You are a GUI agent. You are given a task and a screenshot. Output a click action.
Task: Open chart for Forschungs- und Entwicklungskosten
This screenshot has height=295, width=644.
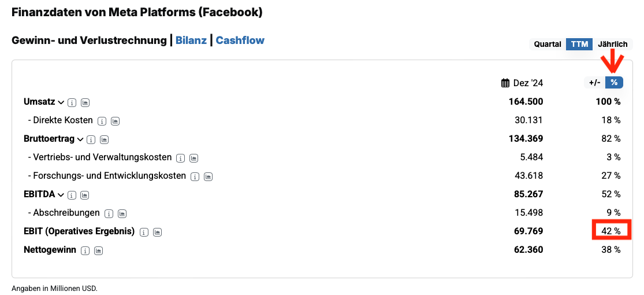[x=209, y=176]
